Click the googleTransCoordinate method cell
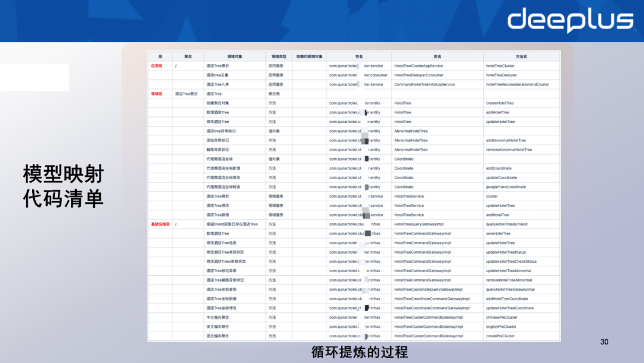Screen dimensions: 644x363 click(x=506, y=187)
